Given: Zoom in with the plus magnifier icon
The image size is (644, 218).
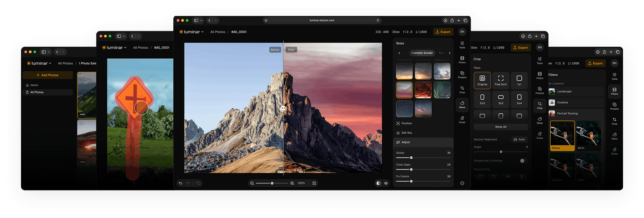Looking at the screenshot, I should [292, 183].
